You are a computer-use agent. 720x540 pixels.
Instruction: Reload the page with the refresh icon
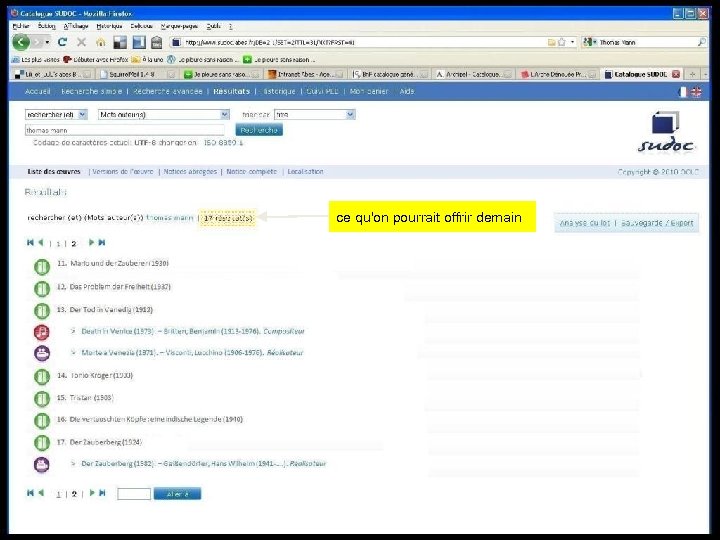pos(62,43)
